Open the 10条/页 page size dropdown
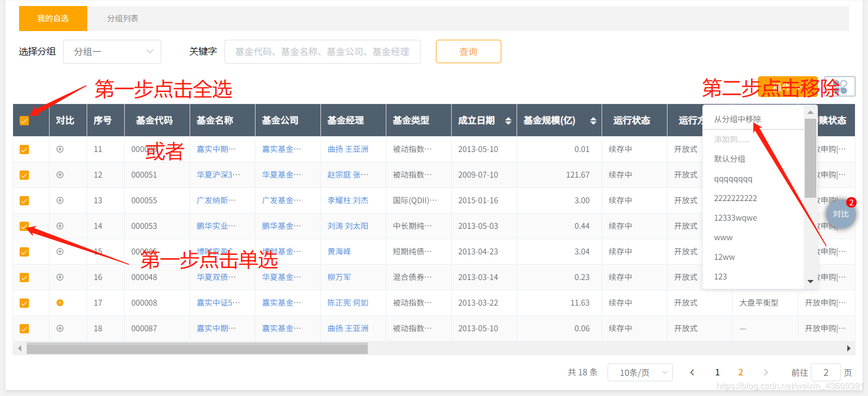 640,373
